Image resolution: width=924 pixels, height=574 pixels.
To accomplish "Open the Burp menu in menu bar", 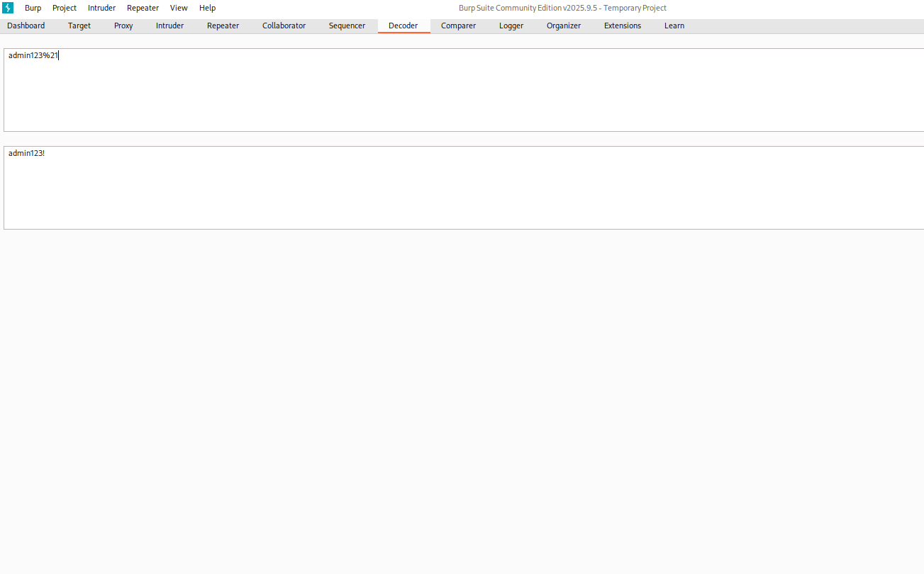I will [x=33, y=8].
